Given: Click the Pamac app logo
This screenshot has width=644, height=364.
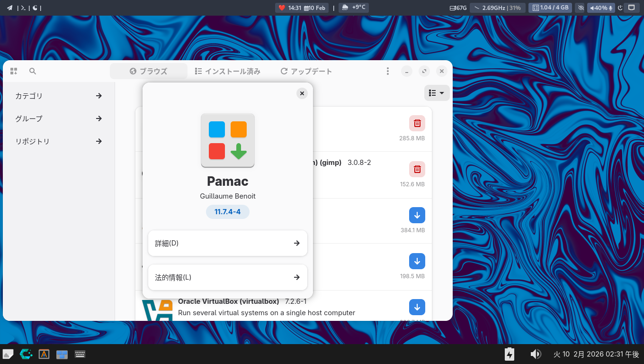Looking at the screenshot, I should pyautogui.click(x=228, y=140).
